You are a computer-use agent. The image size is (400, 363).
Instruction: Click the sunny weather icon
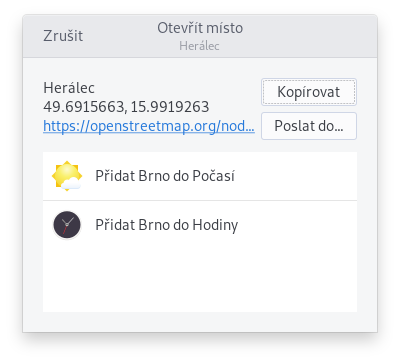[x=67, y=176]
